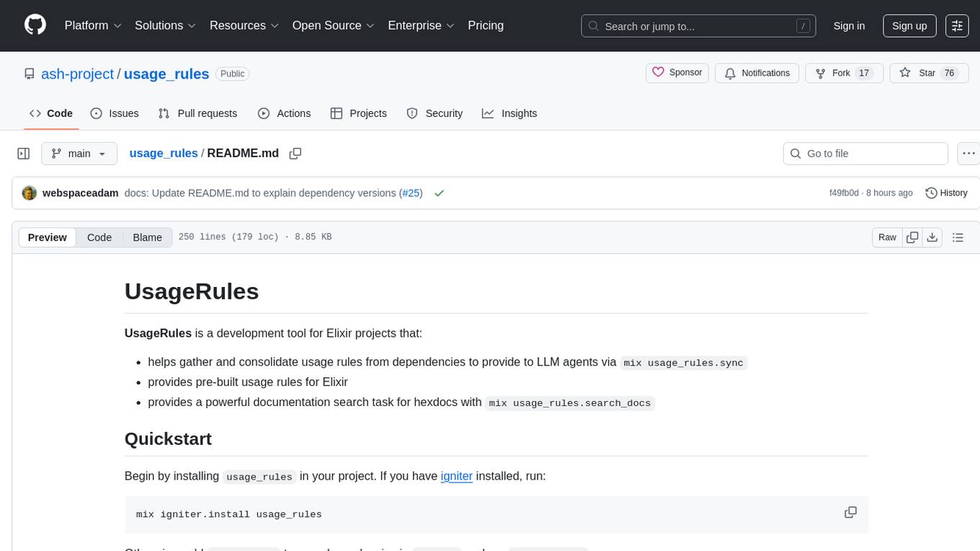Click the search magnifier icon in header
This screenshot has height=551, width=980.
(x=594, y=26)
